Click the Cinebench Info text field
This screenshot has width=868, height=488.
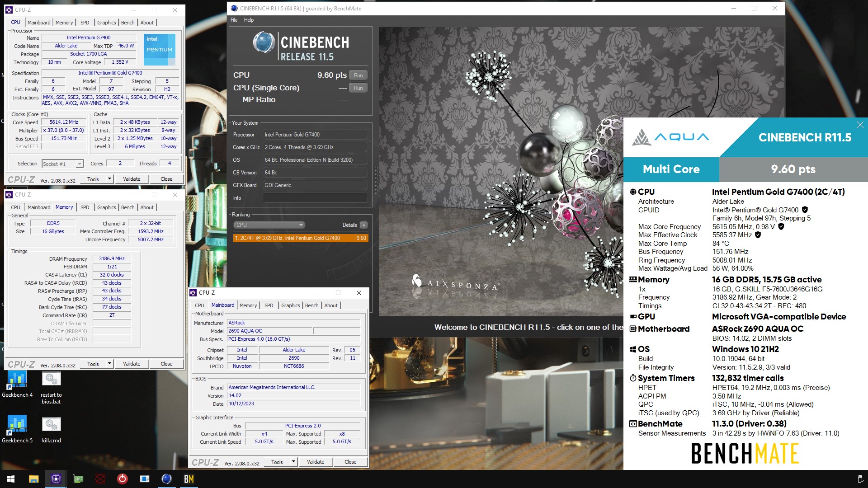point(315,198)
